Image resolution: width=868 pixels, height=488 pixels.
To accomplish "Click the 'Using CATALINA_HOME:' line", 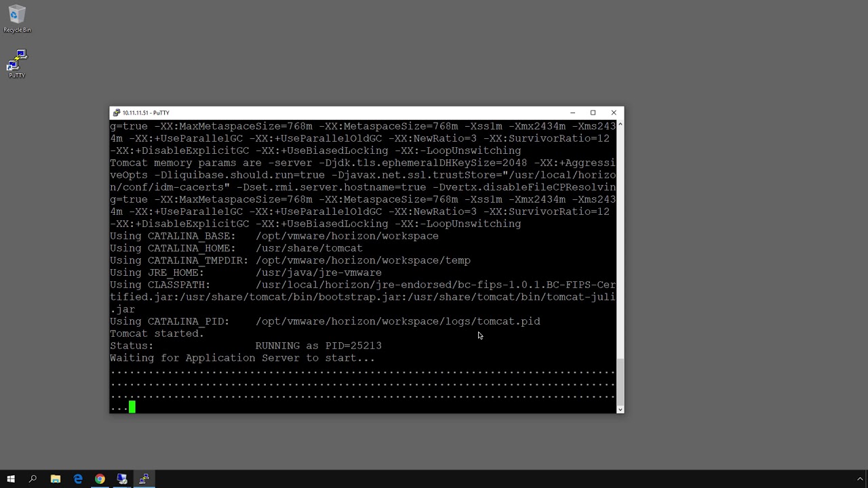I will click(237, 248).
